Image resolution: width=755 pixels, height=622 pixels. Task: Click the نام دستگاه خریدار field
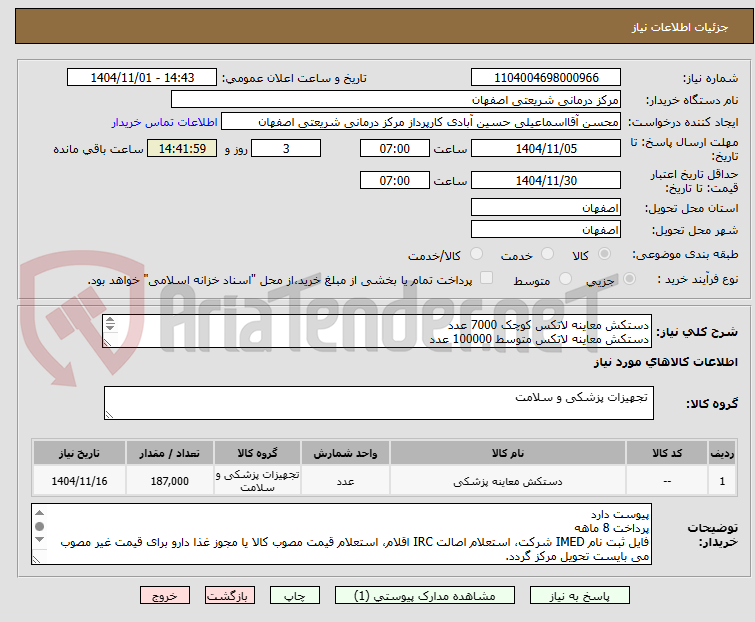[x=396, y=100]
